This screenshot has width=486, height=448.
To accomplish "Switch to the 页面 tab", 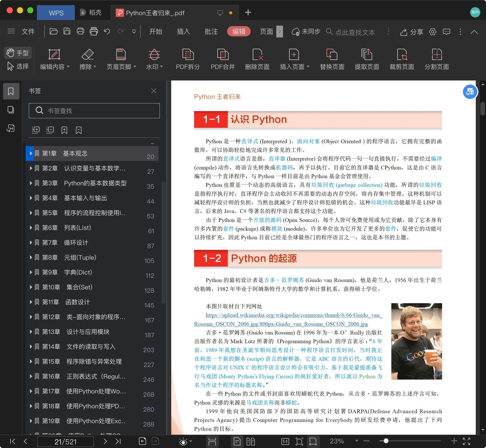I will [266, 32].
